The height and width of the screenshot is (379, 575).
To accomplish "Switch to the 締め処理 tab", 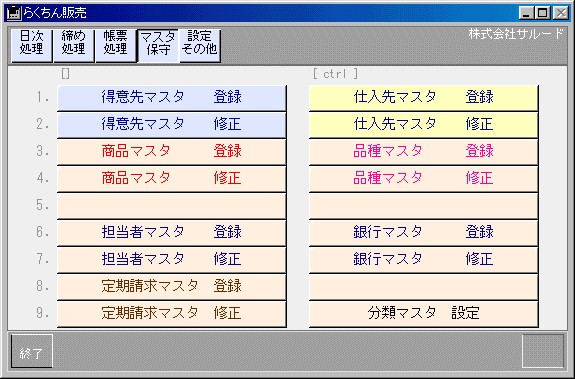I will tap(74, 46).
